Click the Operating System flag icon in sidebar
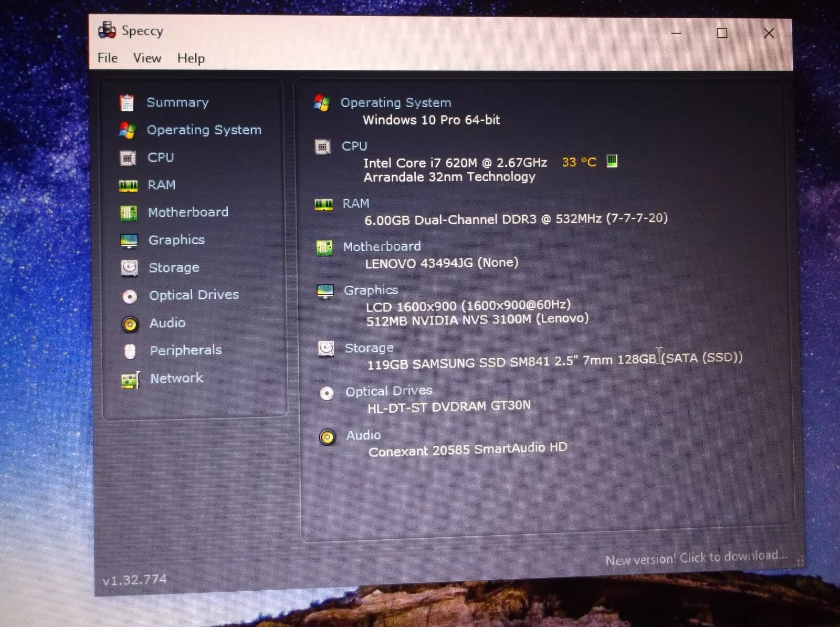The height and width of the screenshot is (627, 840). [128, 130]
